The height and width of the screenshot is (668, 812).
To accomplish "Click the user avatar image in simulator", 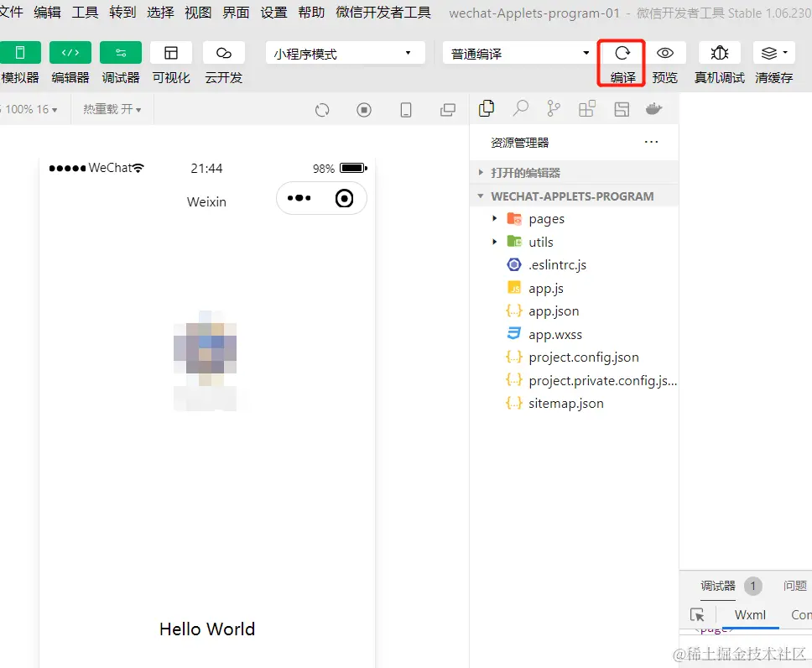I will pyautogui.click(x=205, y=348).
